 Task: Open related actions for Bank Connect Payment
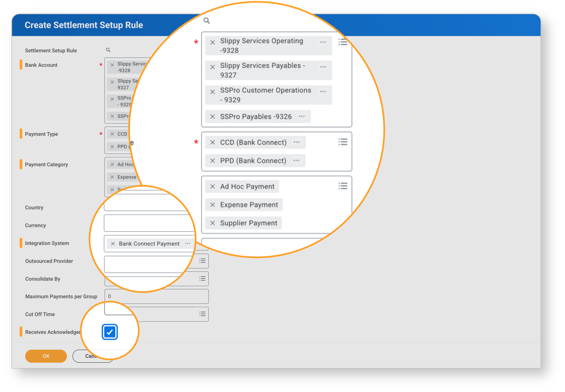187,244
